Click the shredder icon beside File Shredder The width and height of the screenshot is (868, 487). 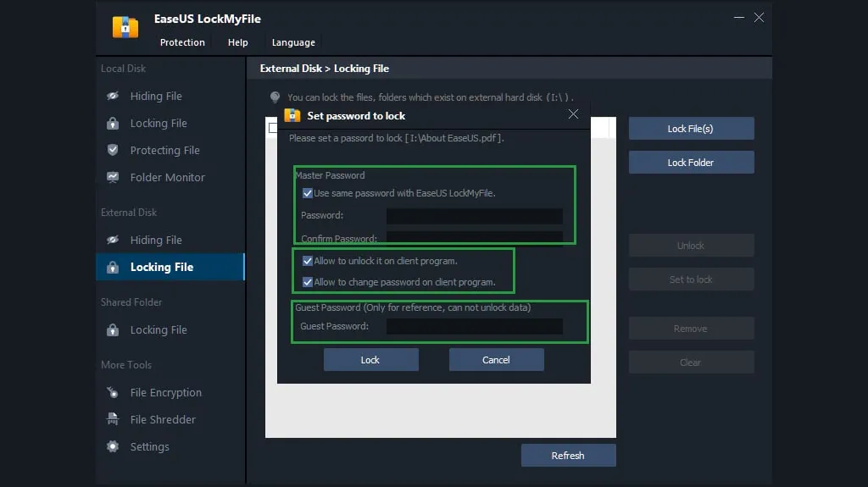113,419
